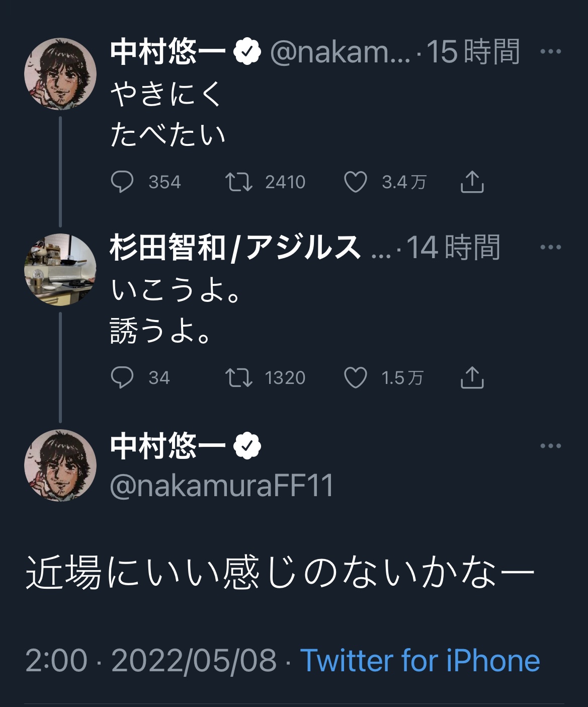Open 中村悠一's avatar on the first tweet

click(60, 73)
